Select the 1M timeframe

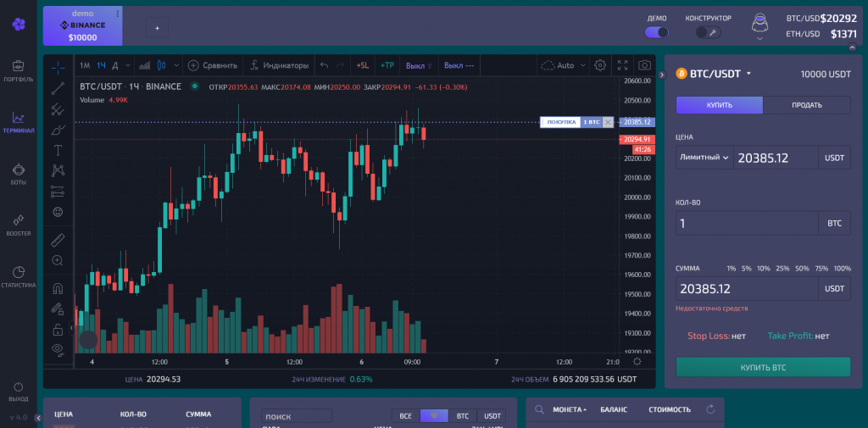pos(85,65)
